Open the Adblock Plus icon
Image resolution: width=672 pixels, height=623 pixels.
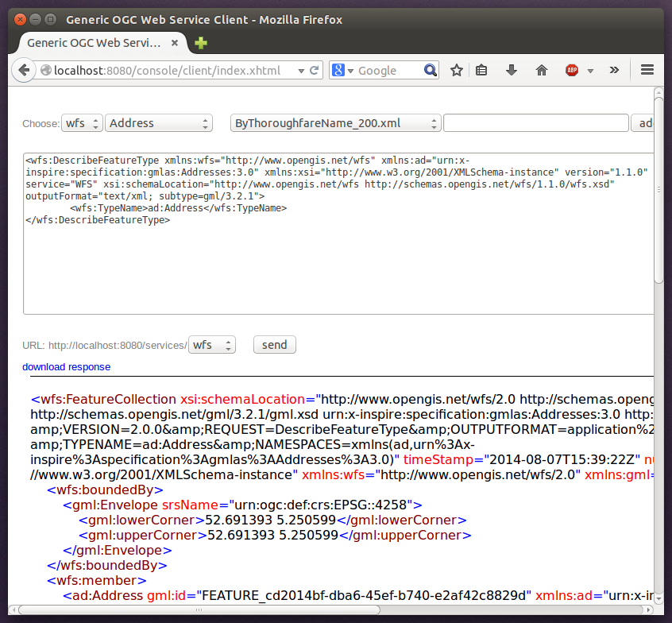coord(572,70)
